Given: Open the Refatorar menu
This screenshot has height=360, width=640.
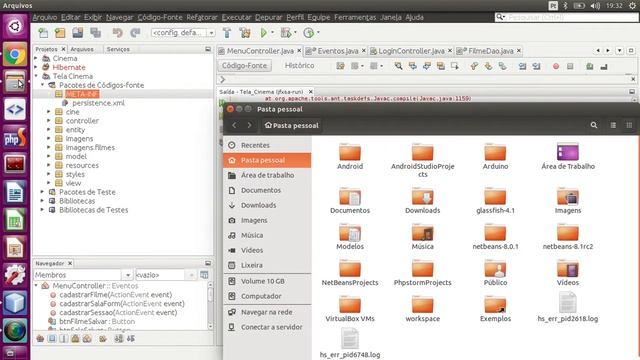Looking at the screenshot, I should point(202,17).
